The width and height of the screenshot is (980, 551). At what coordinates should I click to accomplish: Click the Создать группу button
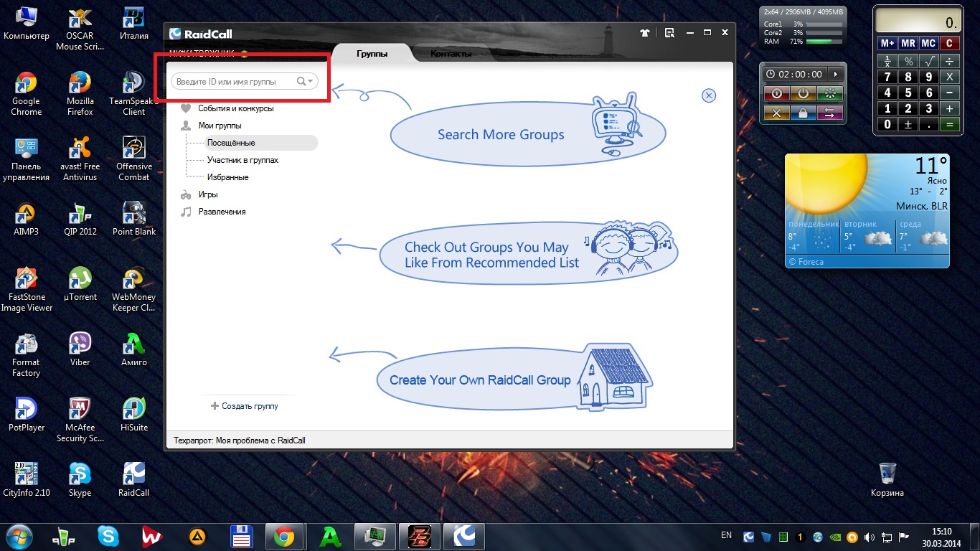(245, 406)
